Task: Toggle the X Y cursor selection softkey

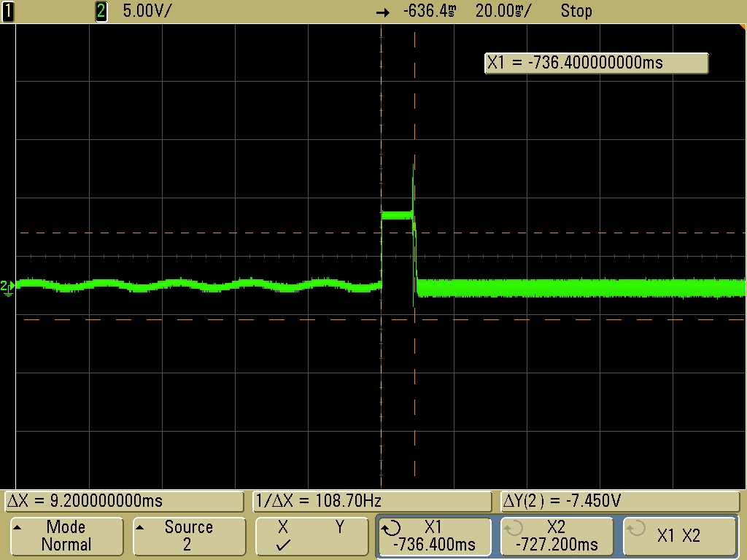Action: (311, 536)
